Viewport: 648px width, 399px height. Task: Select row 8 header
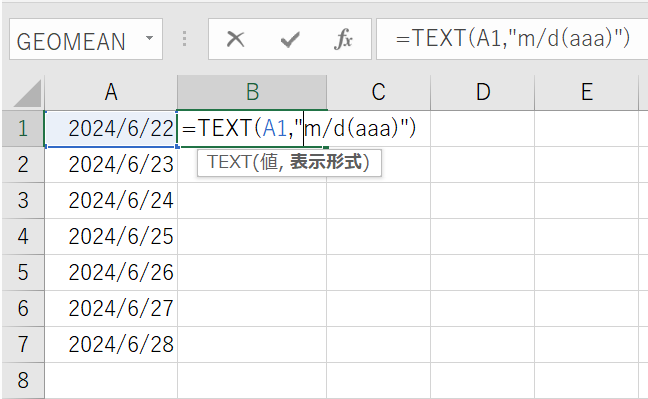(x=23, y=380)
